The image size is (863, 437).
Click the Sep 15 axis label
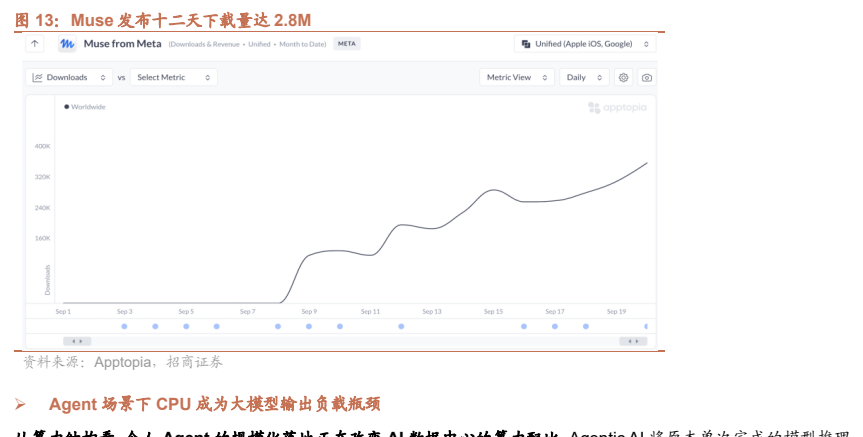[493, 312]
